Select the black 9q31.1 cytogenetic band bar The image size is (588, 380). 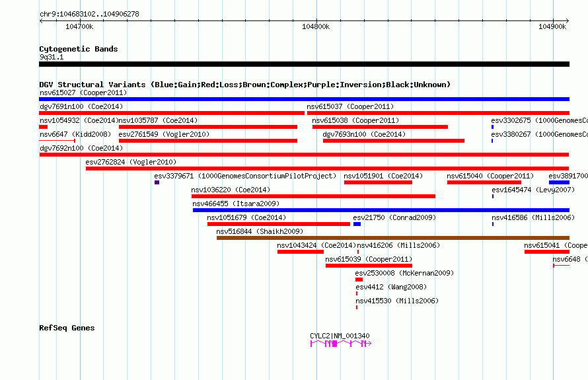coord(304,64)
